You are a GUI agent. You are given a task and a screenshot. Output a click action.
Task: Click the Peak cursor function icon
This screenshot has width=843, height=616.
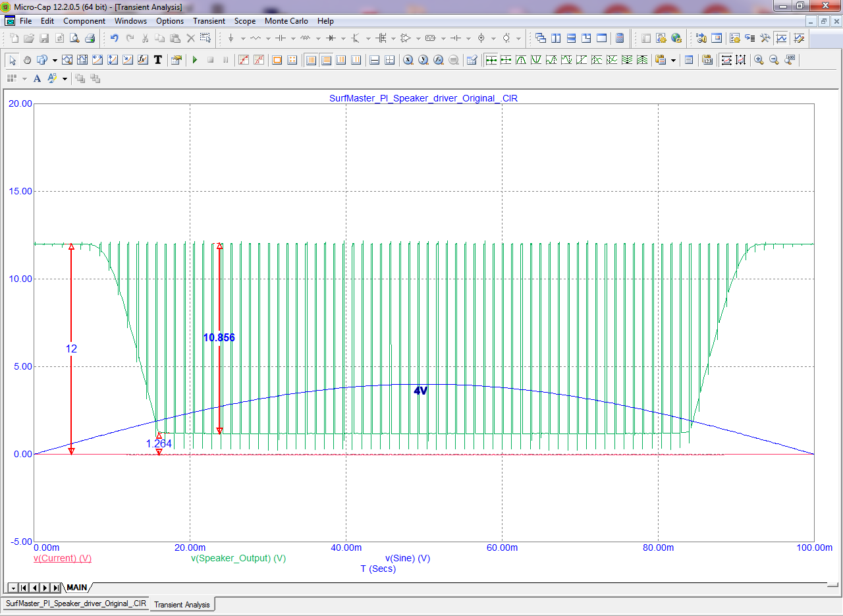tap(521, 60)
